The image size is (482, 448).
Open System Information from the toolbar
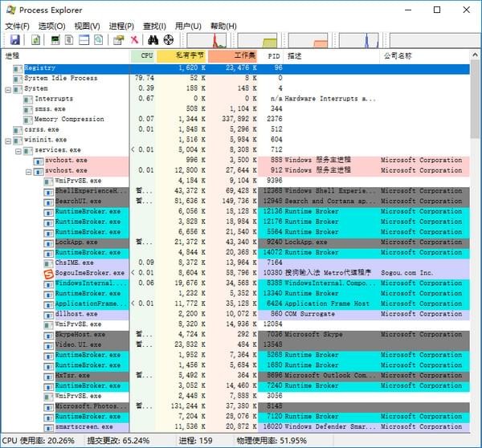[55, 39]
